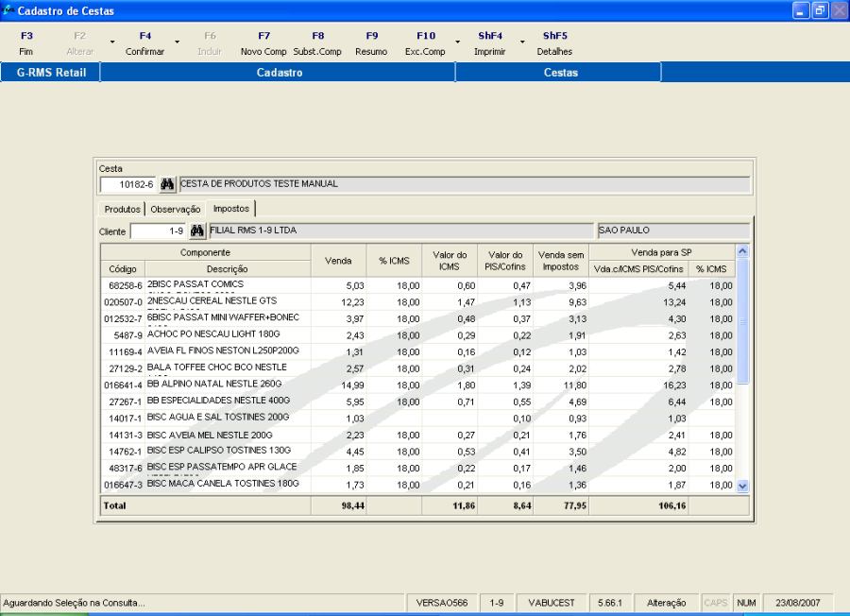
Task: Click the binoculars lookup icon beside Cliente field
Action: point(197,231)
